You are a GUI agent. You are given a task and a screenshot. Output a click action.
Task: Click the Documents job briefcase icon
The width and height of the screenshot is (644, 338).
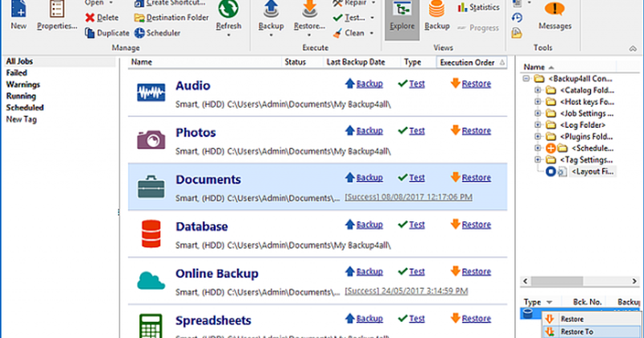[151, 187]
